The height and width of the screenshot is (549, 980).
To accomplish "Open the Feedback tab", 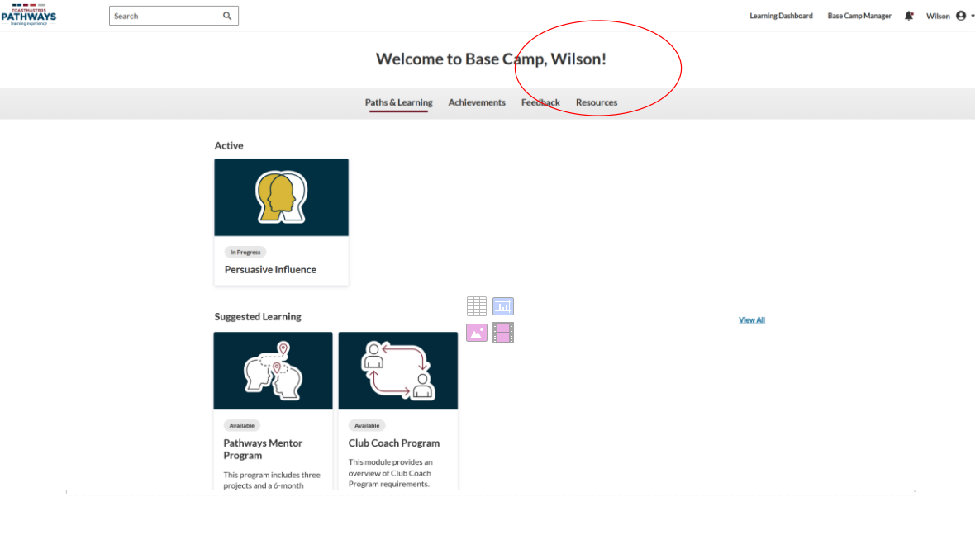I will 540,102.
